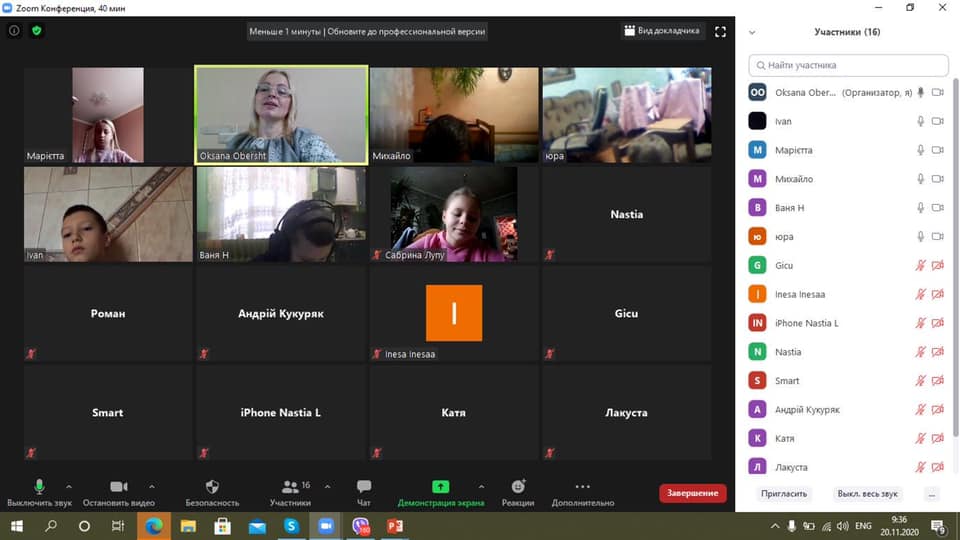Collapse participants panel using top chevron
This screenshot has height=540, width=960.
(x=752, y=32)
